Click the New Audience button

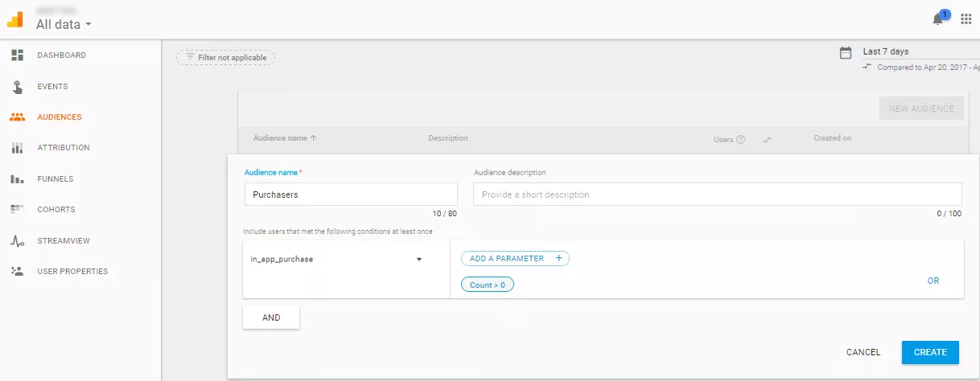pos(921,109)
